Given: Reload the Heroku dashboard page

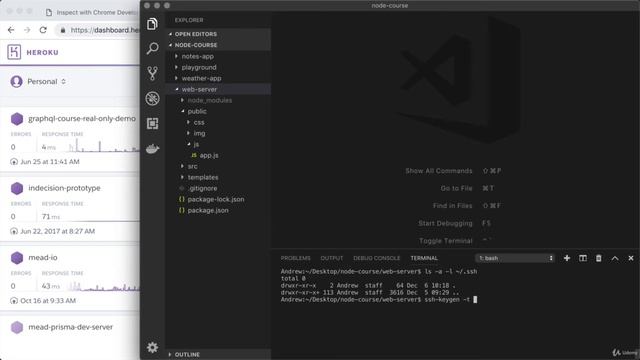Looking at the screenshot, I should click(x=43, y=30).
